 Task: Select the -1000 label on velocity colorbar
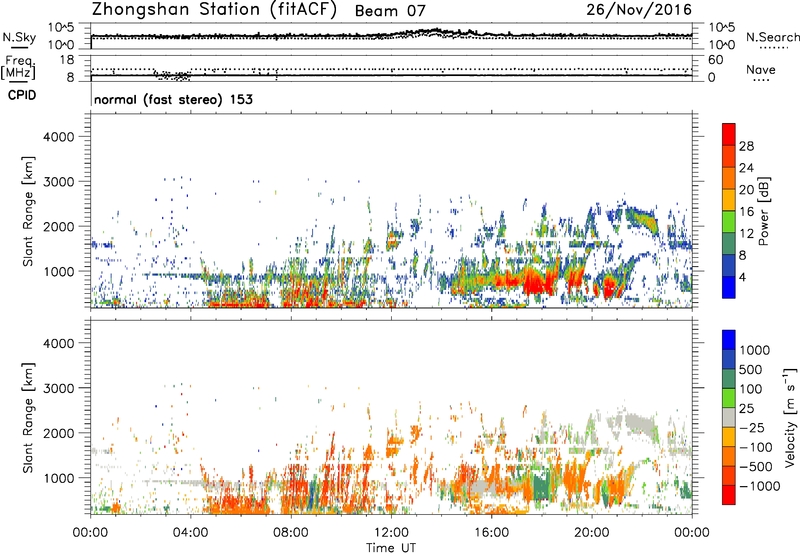pos(759,486)
